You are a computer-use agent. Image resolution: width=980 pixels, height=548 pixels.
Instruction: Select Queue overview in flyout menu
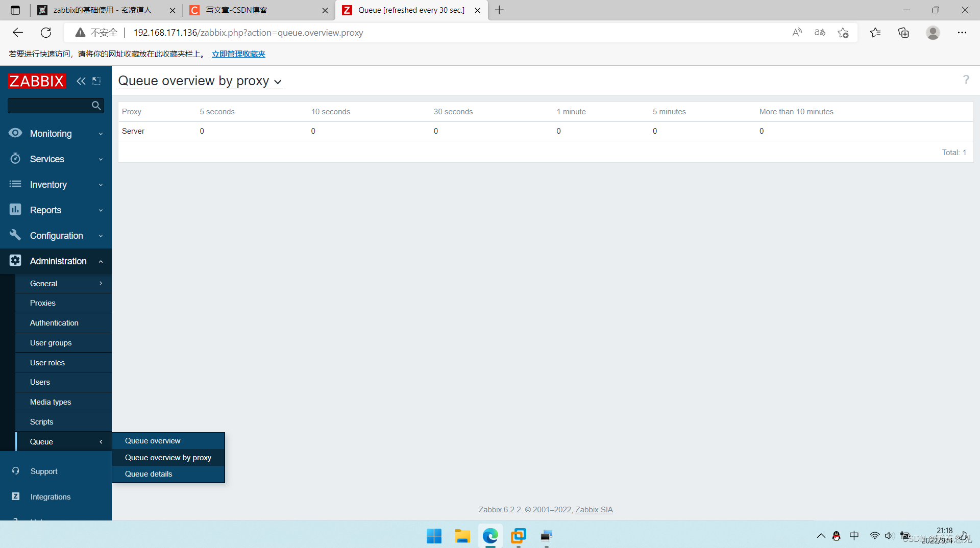point(168,441)
